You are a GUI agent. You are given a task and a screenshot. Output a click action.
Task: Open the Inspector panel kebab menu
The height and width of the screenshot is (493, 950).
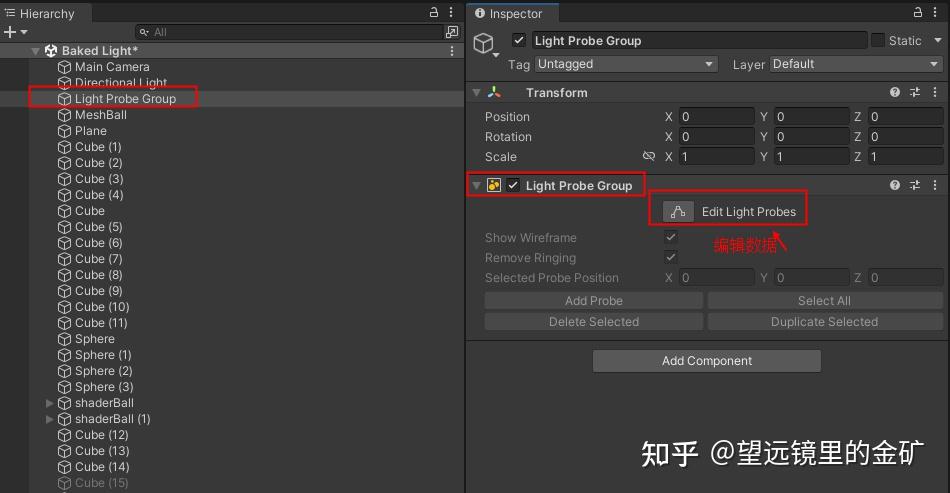coord(935,12)
